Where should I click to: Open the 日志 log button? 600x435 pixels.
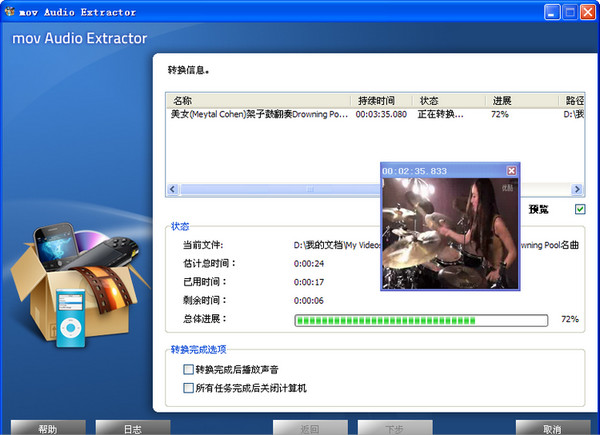click(x=132, y=428)
